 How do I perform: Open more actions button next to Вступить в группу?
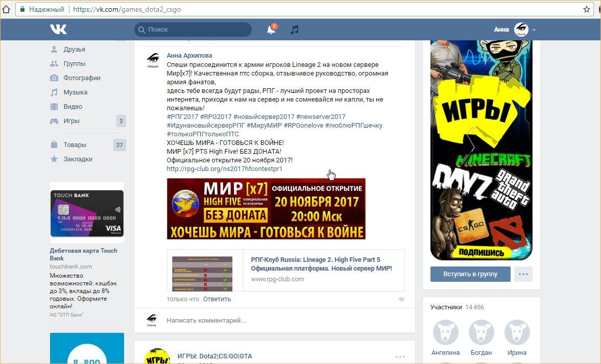tap(523, 274)
